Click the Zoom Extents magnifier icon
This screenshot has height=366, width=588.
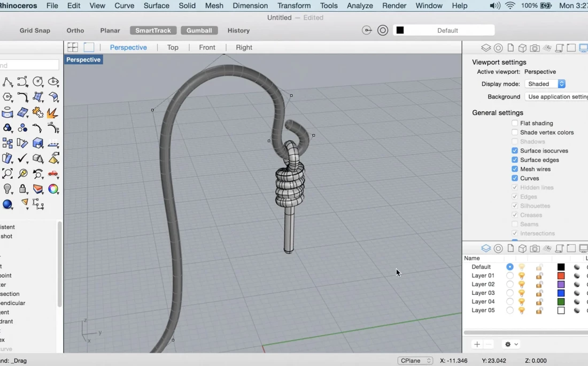pyautogui.click(x=7, y=173)
